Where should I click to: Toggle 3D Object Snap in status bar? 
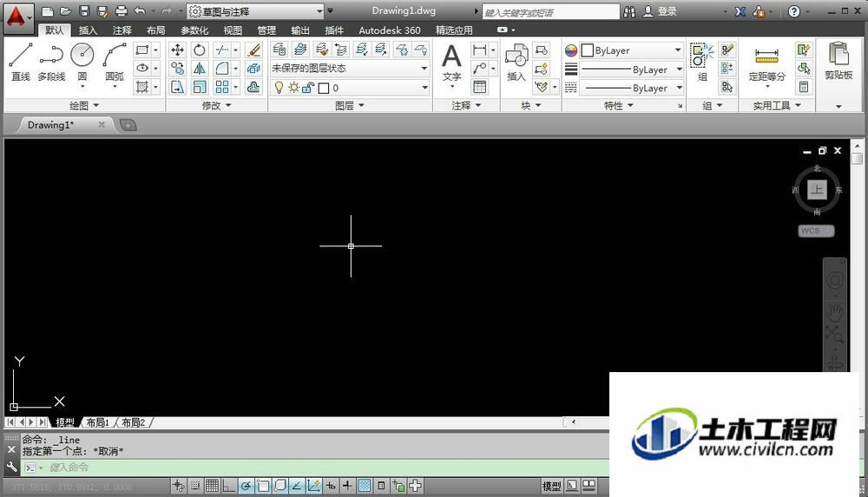pyautogui.click(x=280, y=486)
